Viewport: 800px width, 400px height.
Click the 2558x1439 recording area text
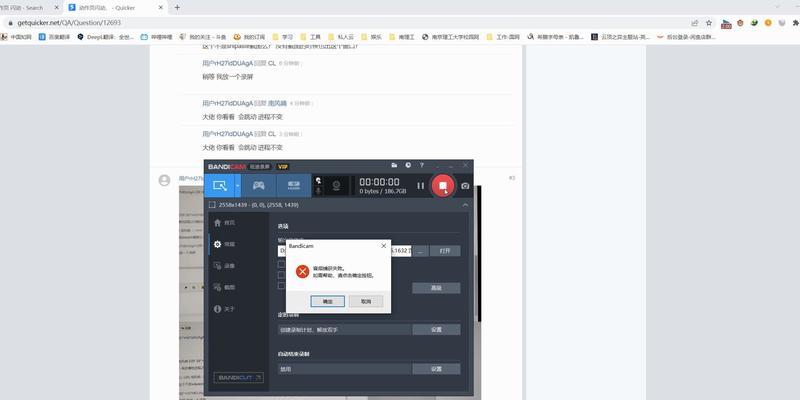coord(259,205)
